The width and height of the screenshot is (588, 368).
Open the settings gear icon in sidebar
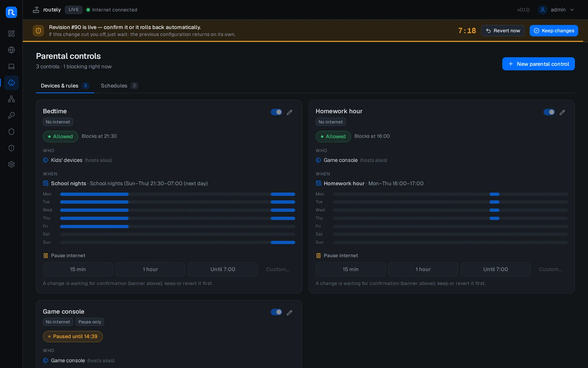(11, 164)
